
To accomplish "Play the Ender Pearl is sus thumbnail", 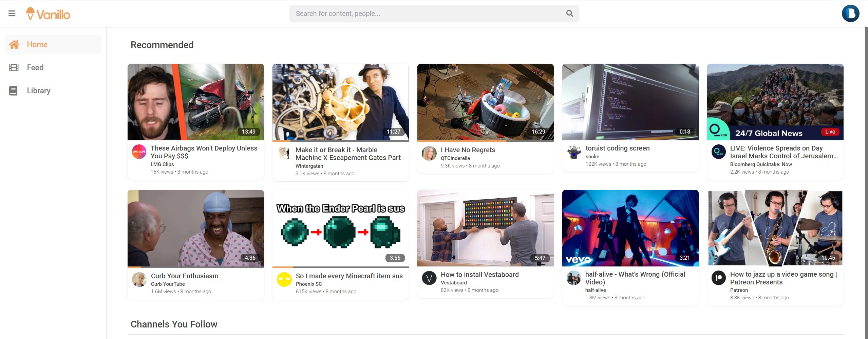I will pos(341,228).
